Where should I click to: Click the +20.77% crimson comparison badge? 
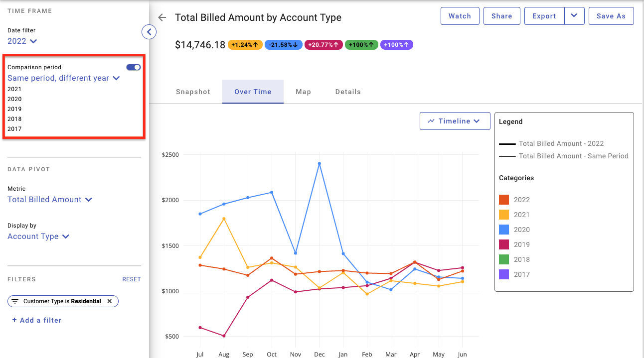[x=323, y=45]
